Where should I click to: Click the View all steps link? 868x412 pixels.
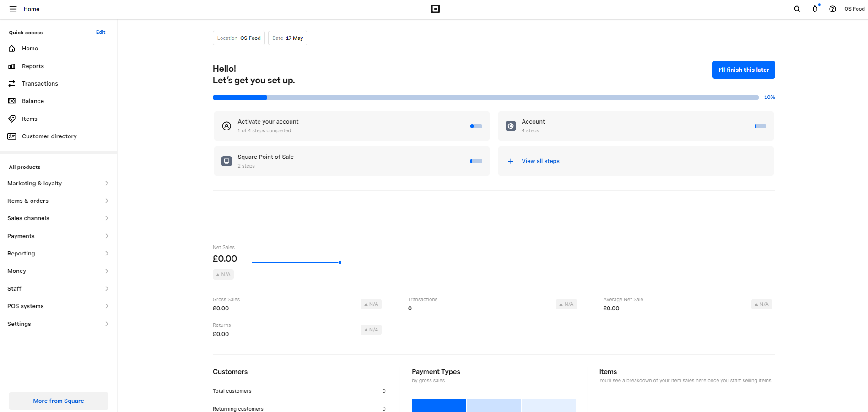pos(540,161)
